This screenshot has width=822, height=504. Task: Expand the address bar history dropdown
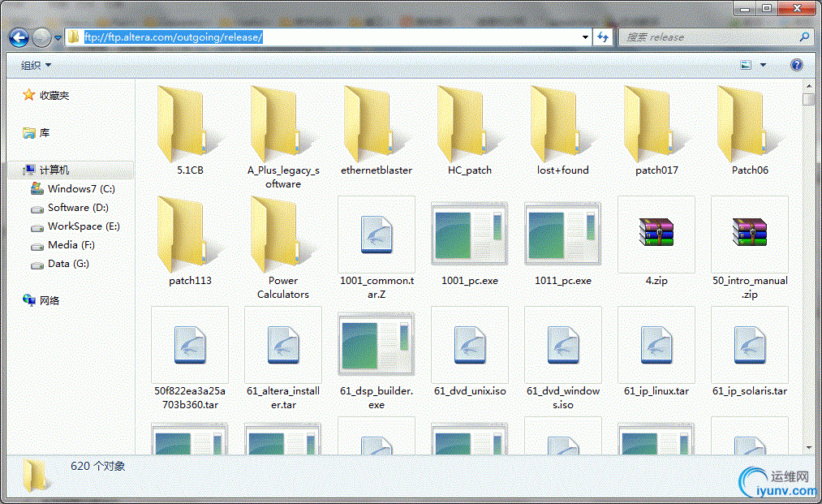point(585,37)
